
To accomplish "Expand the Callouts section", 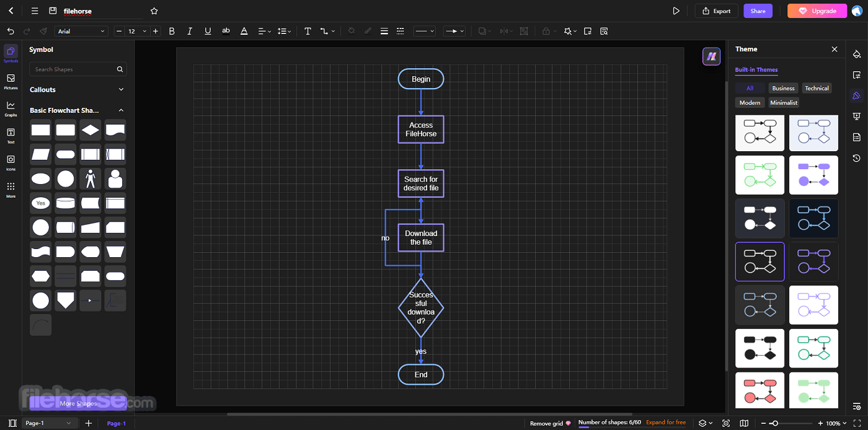I will pos(77,90).
